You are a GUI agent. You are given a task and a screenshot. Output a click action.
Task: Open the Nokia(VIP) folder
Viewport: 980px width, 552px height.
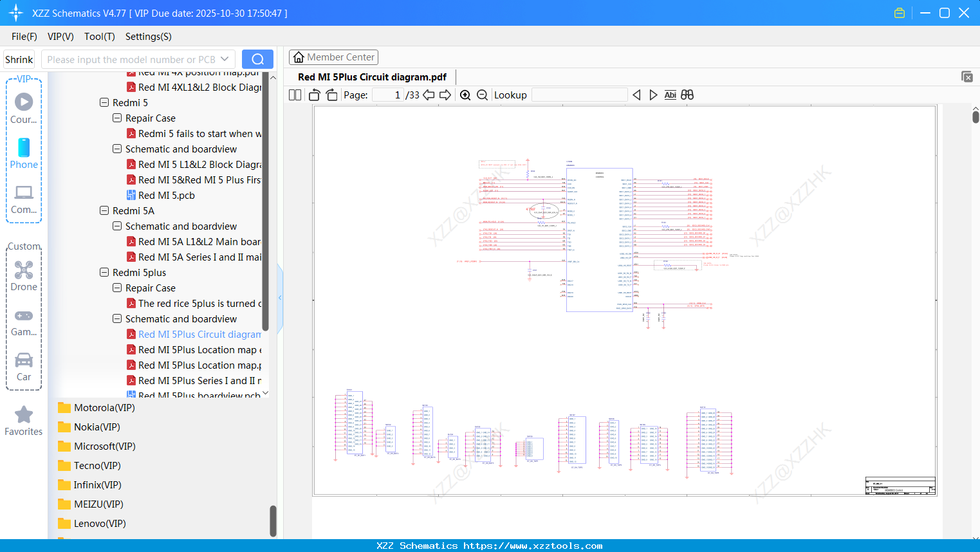coord(89,427)
